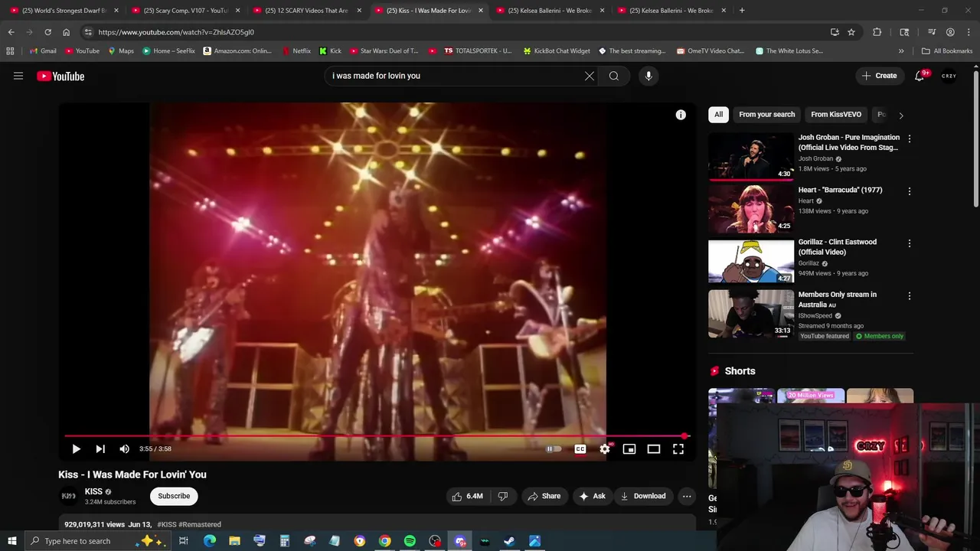The image size is (980, 551).
Task: Open options for the Gorillaz Clint Eastwood video
Action: 910,243
